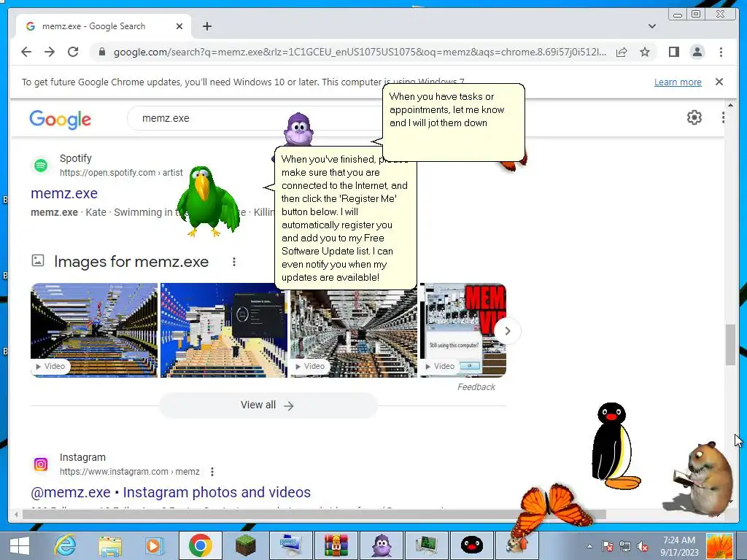Click the Feedback link under images
Screen dimensions: 747x560
tap(476, 387)
